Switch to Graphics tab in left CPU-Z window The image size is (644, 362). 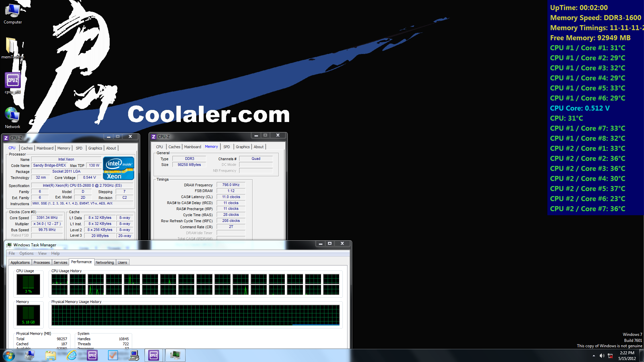[95, 148]
